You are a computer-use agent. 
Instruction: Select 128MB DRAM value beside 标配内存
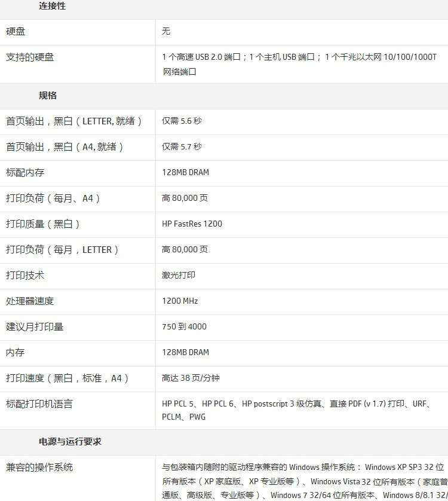coord(186,172)
